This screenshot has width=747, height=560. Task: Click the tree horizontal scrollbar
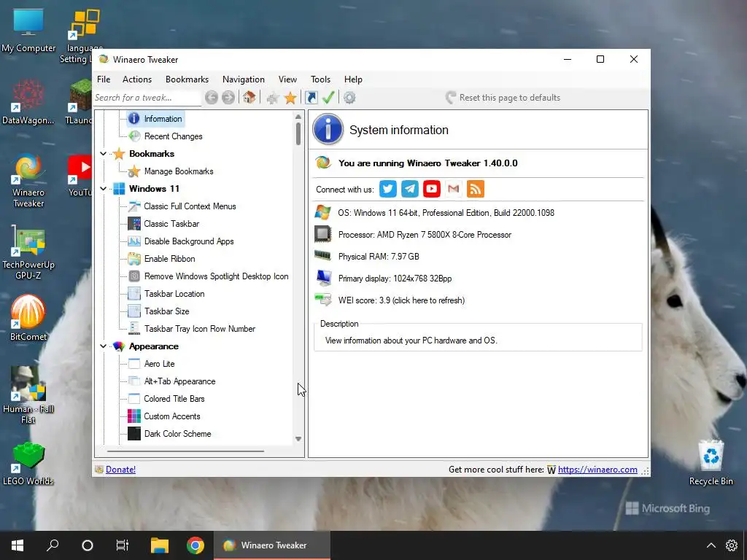[186, 451]
